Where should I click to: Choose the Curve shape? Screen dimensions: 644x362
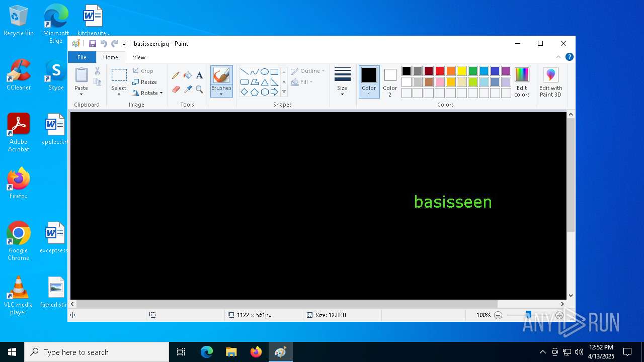[x=254, y=71]
